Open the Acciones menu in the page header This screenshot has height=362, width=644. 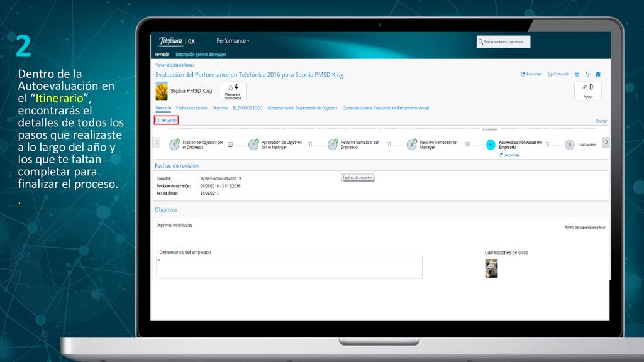coord(531,74)
